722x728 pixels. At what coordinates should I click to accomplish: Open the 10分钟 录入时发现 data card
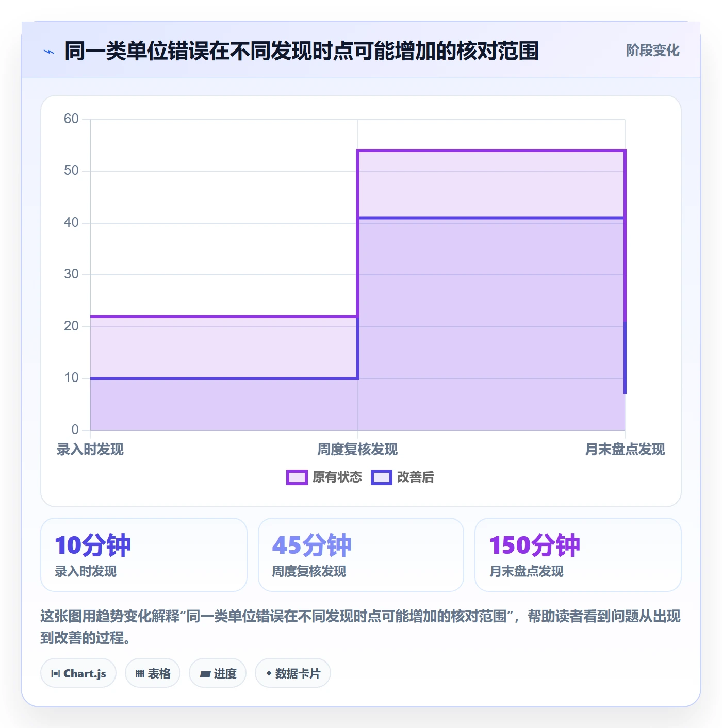[x=144, y=555]
